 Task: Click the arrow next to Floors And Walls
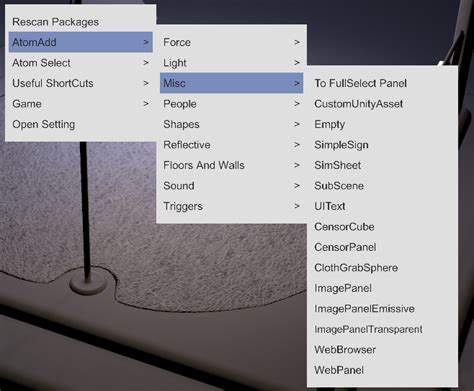(x=297, y=165)
